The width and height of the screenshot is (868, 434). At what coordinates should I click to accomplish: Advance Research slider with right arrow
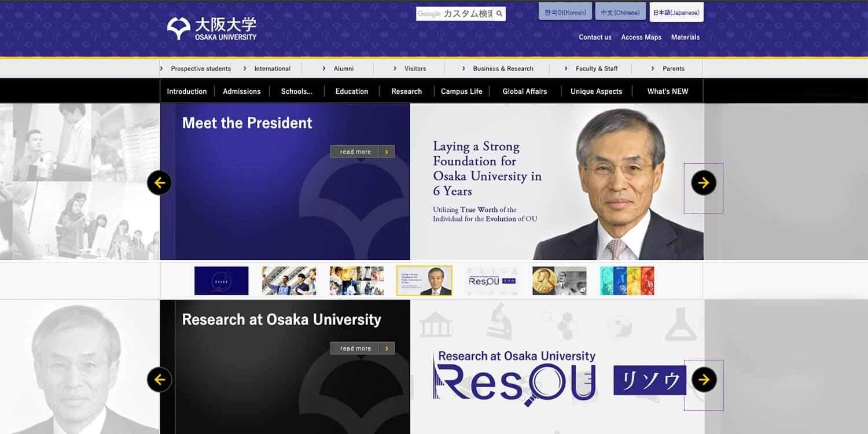pos(704,380)
